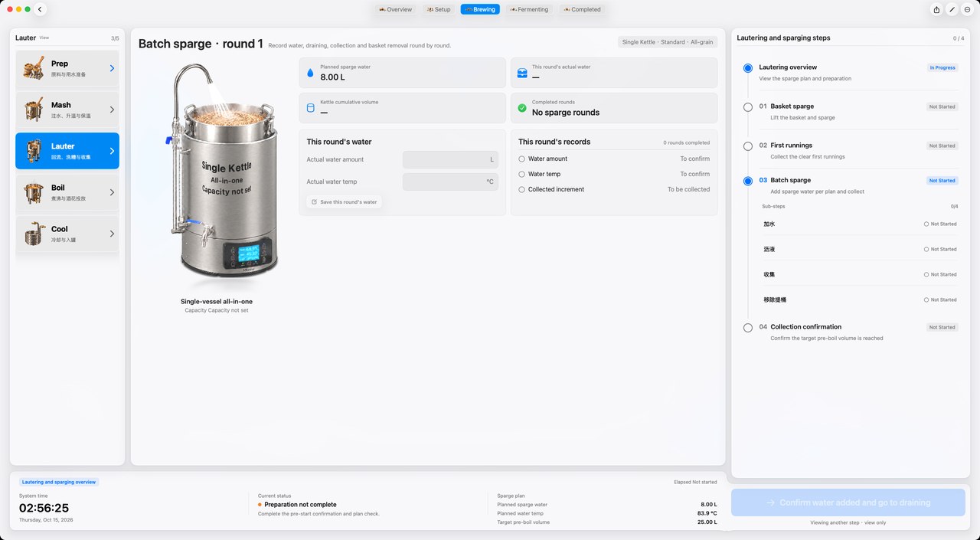980x540 pixels.
Task: Click the 收集 sub-step row
Action: [x=860, y=274]
